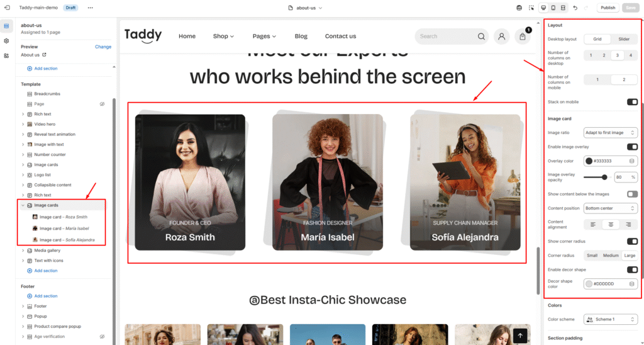The height and width of the screenshot is (345, 644).
Task: Open the theme settings gear icon
Action: (6, 41)
